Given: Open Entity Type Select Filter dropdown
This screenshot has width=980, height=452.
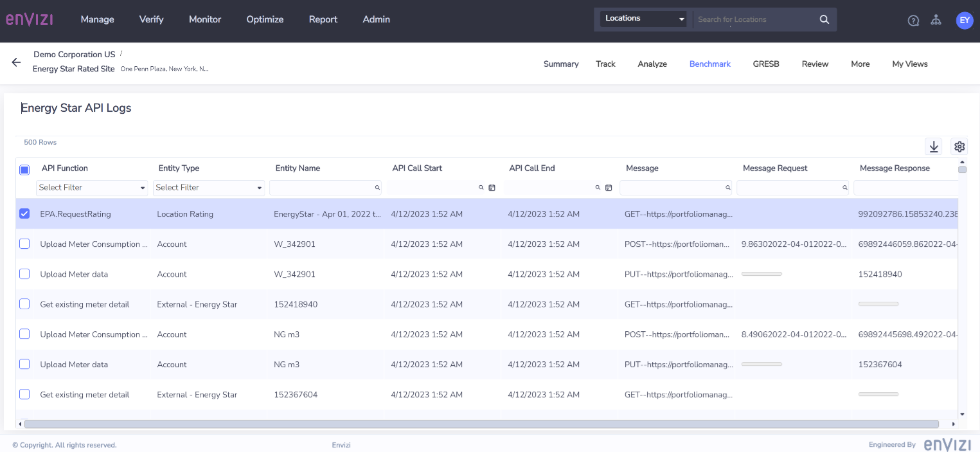Looking at the screenshot, I should click(x=209, y=188).
